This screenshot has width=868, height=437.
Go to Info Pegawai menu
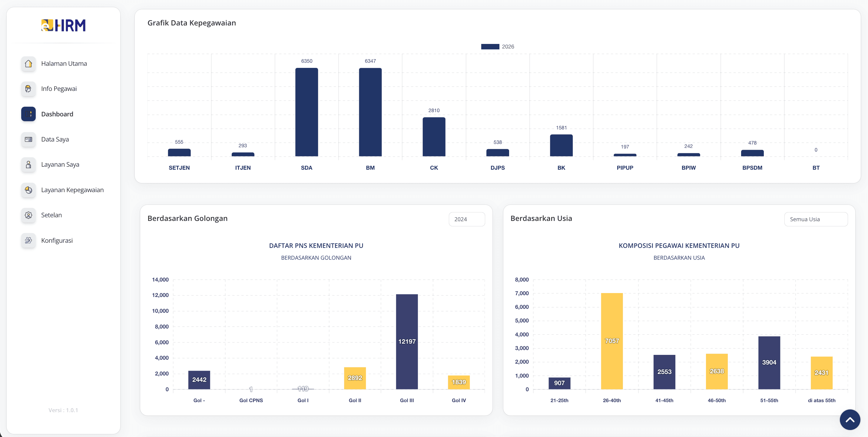tap(59, 89)
